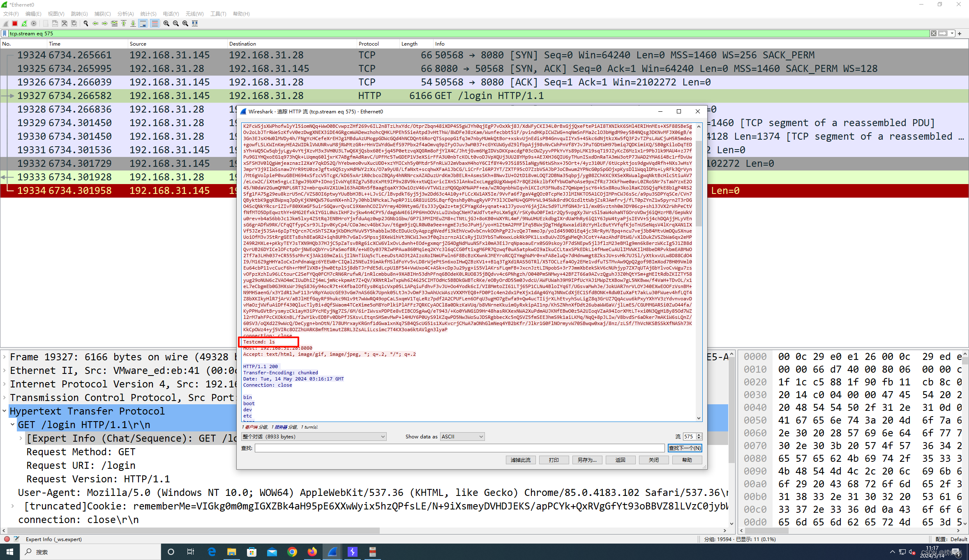Go forward in packet history arrow
Viewport: 969px width, 560px height.
(104, 23)
